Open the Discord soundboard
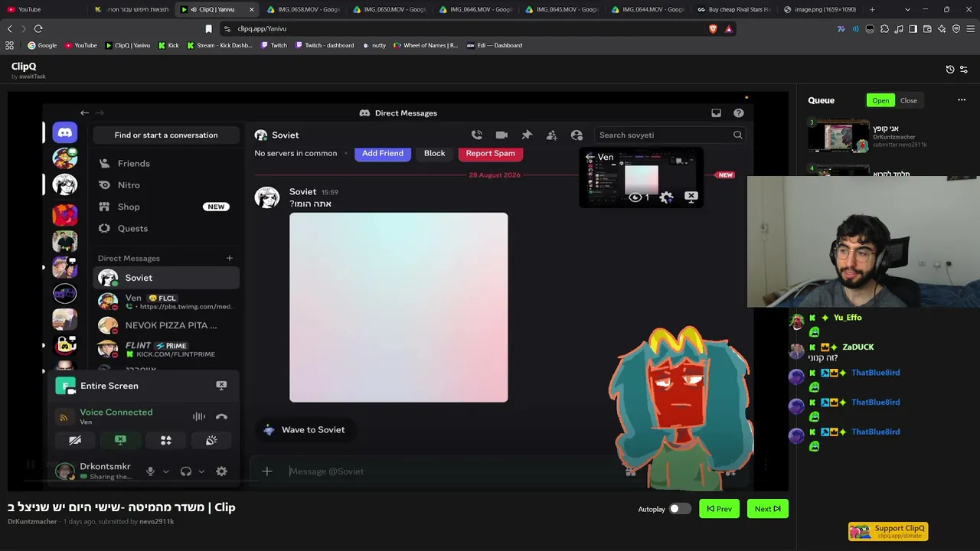 [x=211, y=440]
